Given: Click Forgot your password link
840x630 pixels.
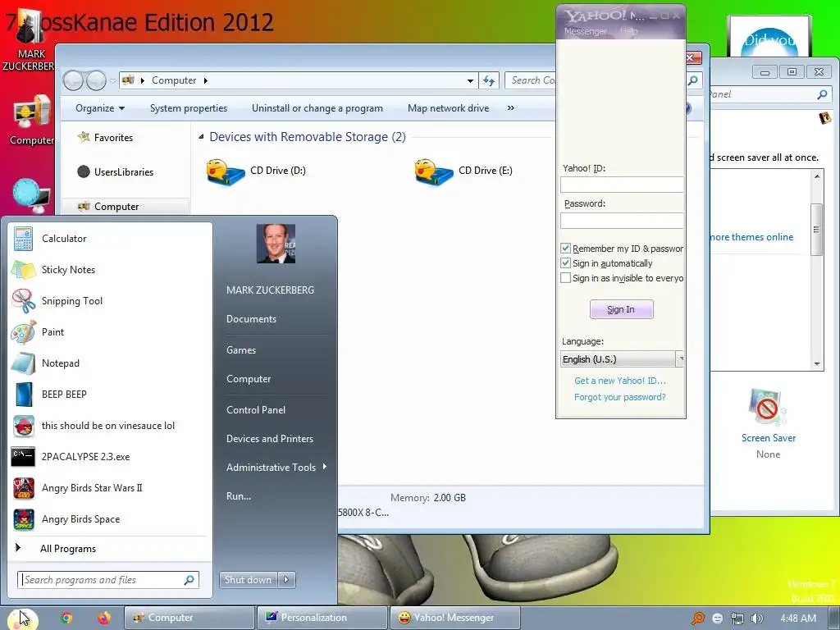Looking at the screenshot, I should (x=620, y=398).
